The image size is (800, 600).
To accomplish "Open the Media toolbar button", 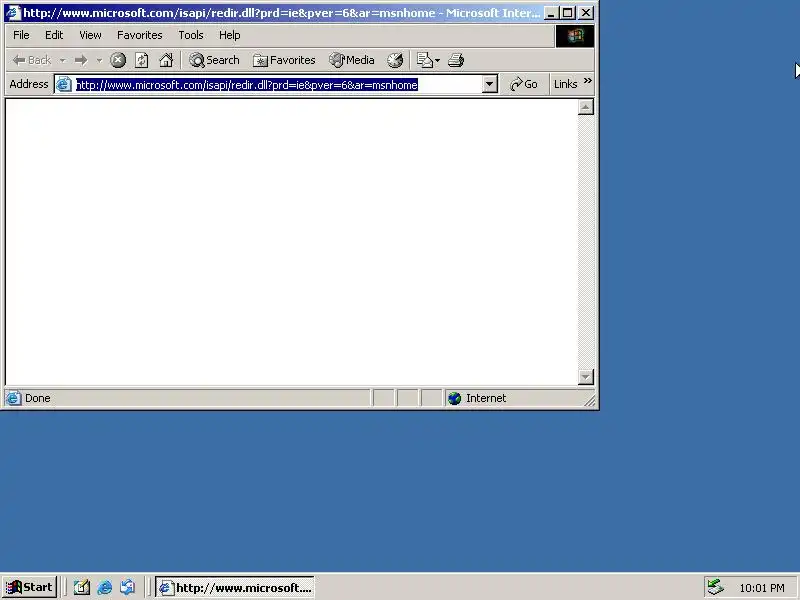I will (x=352, y=60).
